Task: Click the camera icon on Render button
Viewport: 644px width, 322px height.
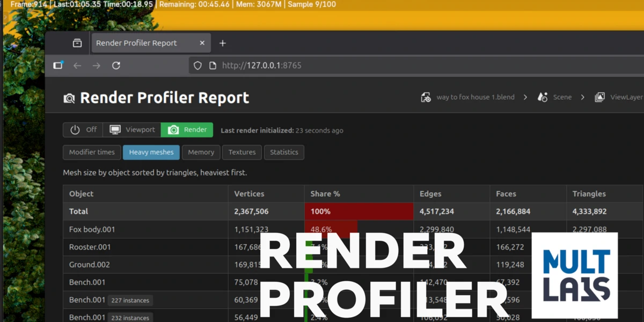Action: pos(173,129)
